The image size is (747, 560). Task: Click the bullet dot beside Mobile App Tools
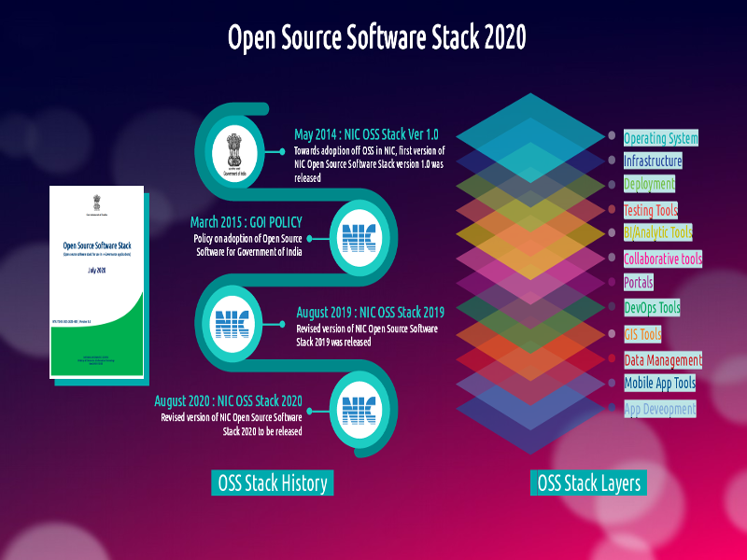tap(612, 383)
